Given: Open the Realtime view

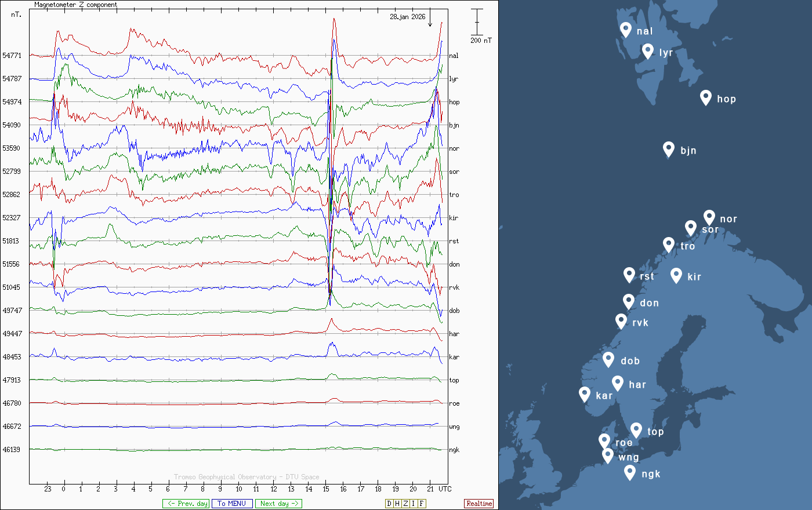Looking at the screenshot, I should (x=478, y=504).
